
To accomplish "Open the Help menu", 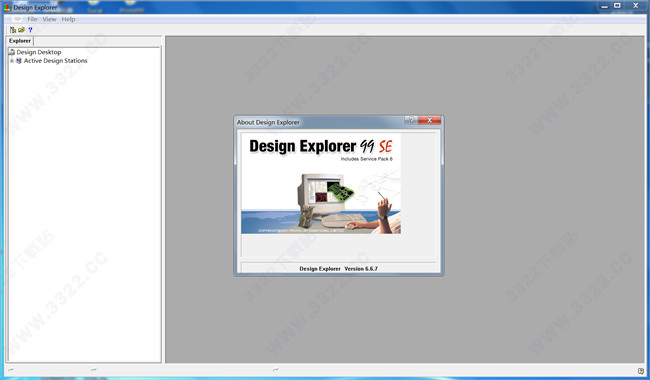I will [x=68, y=19].
